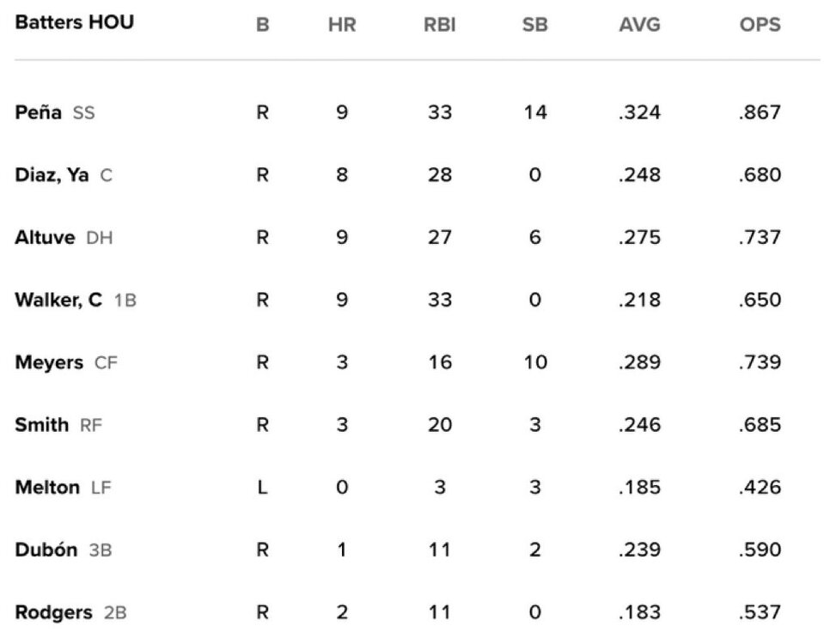The height and width of the screenshot is (644, 824).
Task: Sort by the HR column header
Action: tap(342, 25)
